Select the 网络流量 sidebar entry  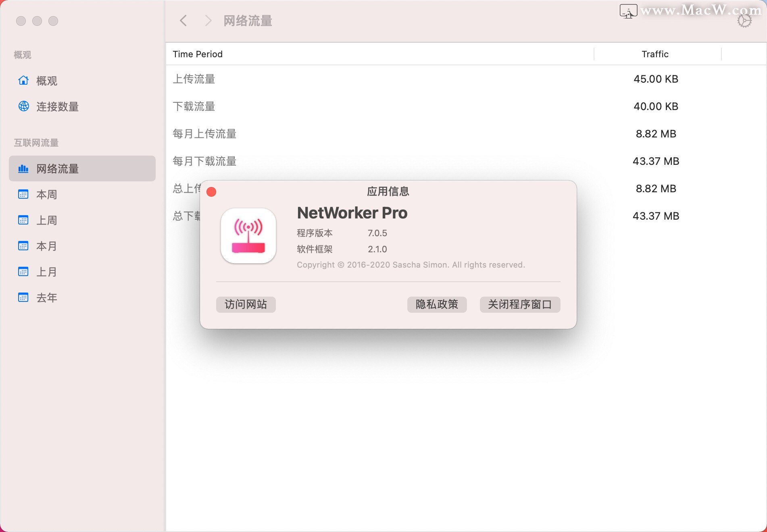coord(56,168)
